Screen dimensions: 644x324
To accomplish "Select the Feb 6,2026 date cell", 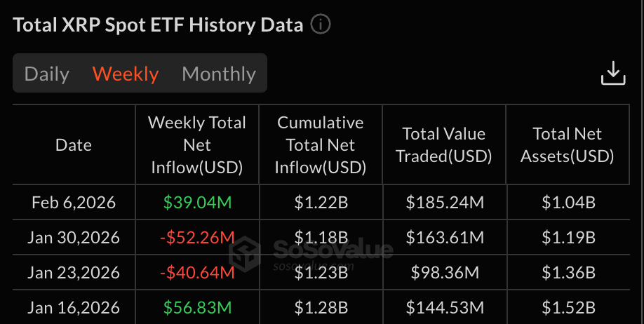I will 74,203.
